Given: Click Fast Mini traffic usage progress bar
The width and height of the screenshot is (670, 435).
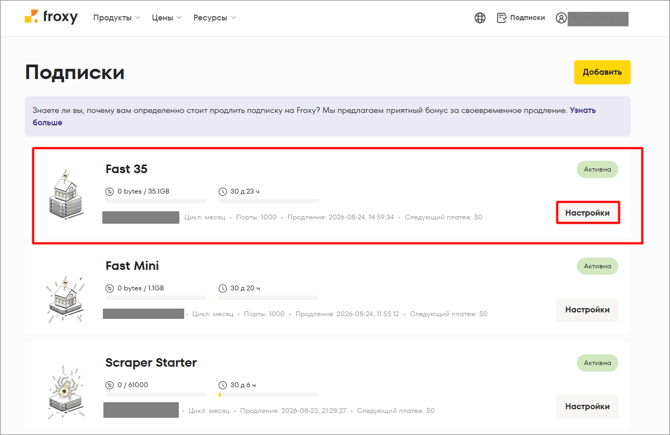Looking at the screenshot, I should click(156, 298).
